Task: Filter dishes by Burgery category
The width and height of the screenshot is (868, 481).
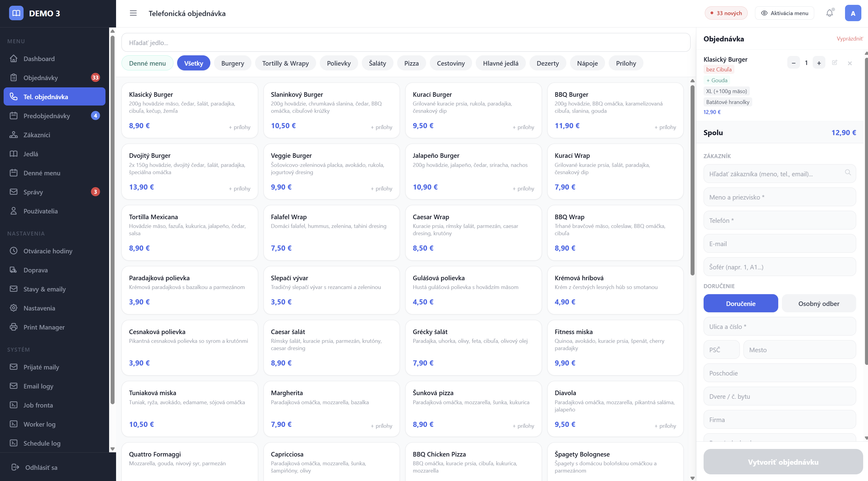Action: click(232, 63)
